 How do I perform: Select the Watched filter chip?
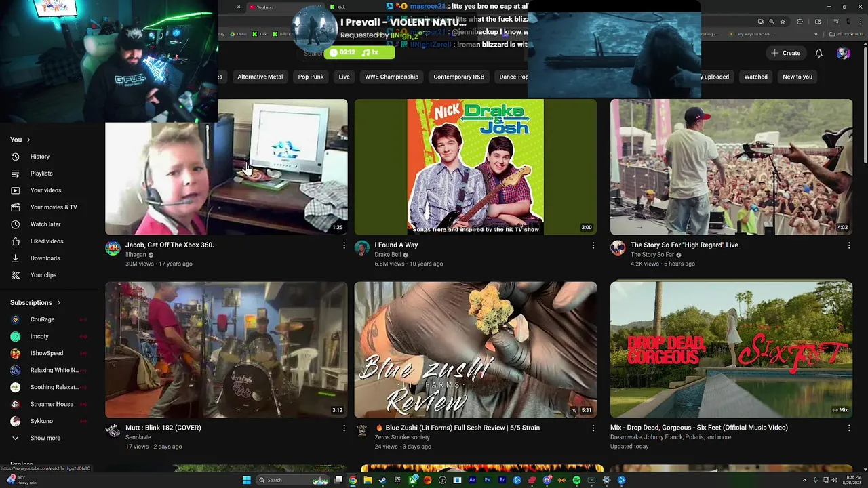pos(755,77)
